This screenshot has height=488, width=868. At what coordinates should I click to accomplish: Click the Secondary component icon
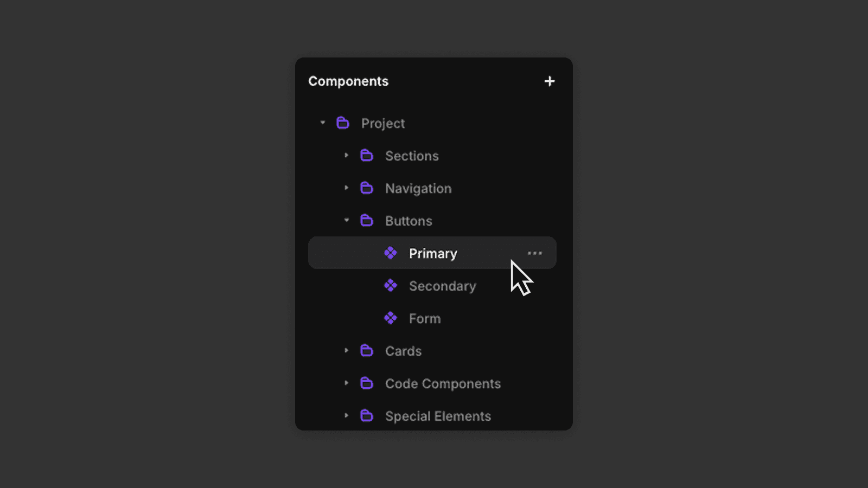point(391,286)
